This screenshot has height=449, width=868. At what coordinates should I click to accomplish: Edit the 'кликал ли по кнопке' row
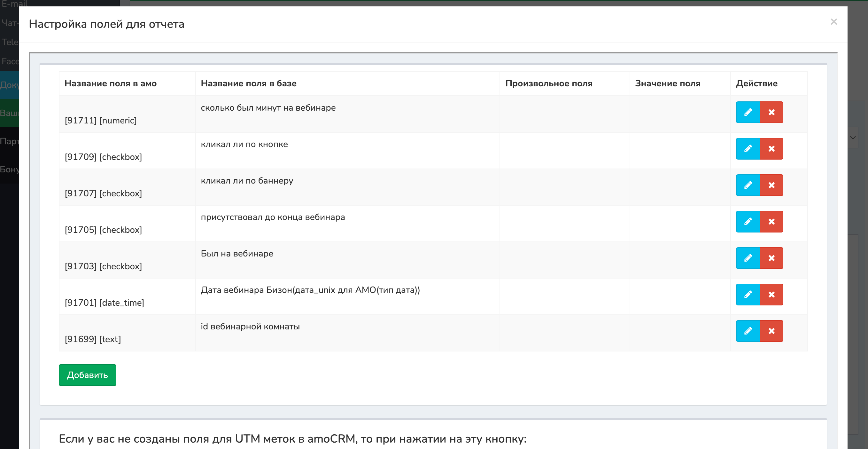point(748,149)
